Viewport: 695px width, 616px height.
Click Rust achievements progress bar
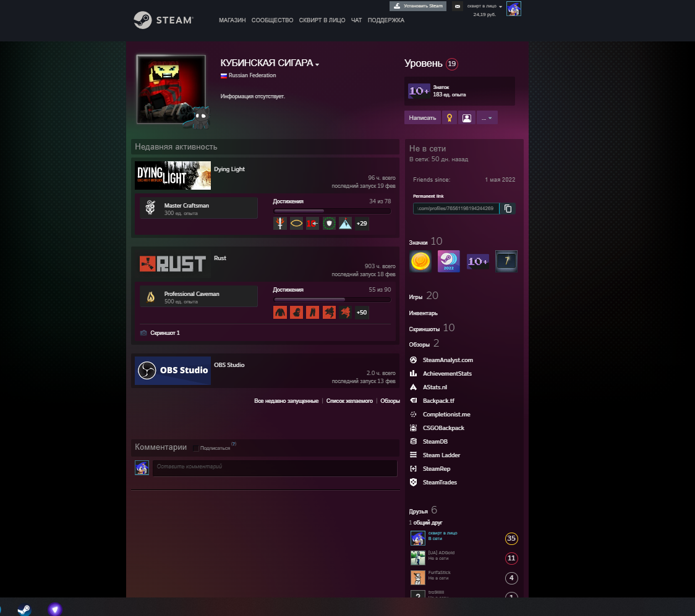tap(332, 300)
